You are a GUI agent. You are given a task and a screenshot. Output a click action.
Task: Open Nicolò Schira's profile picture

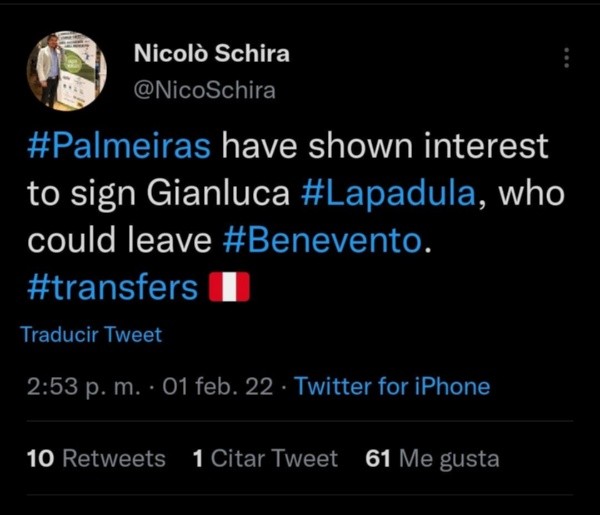point(65,70)
